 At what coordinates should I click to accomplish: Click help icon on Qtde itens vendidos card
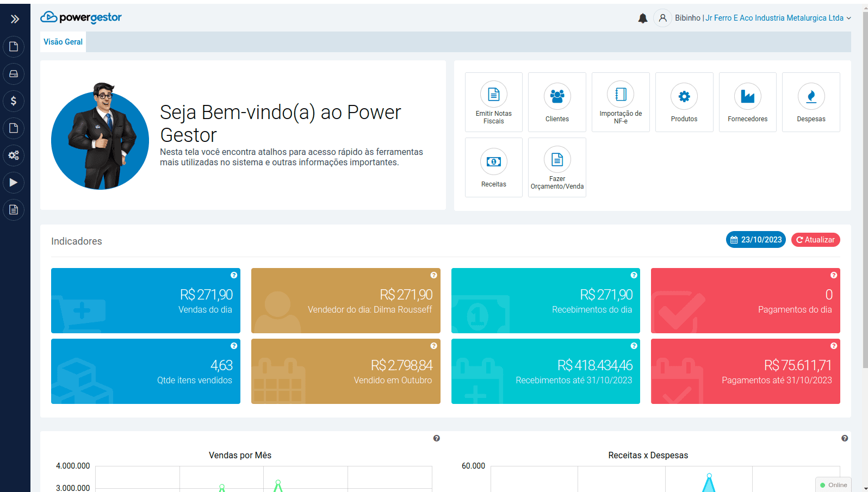(x=234, y=346)
